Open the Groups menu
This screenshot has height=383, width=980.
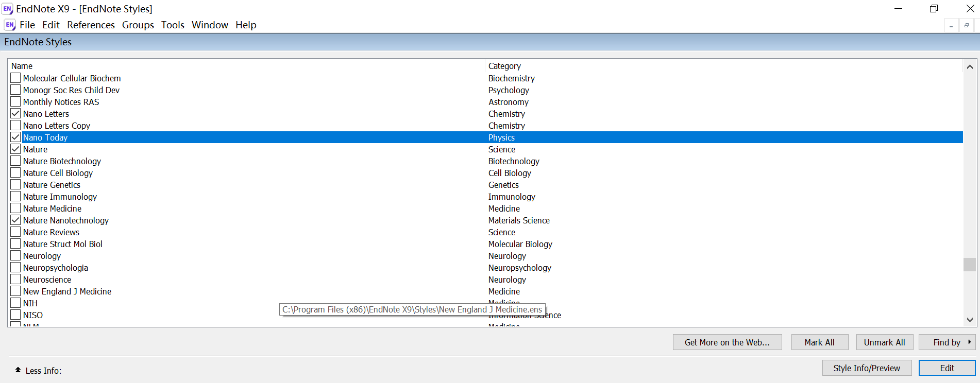[x=138, y=25]
